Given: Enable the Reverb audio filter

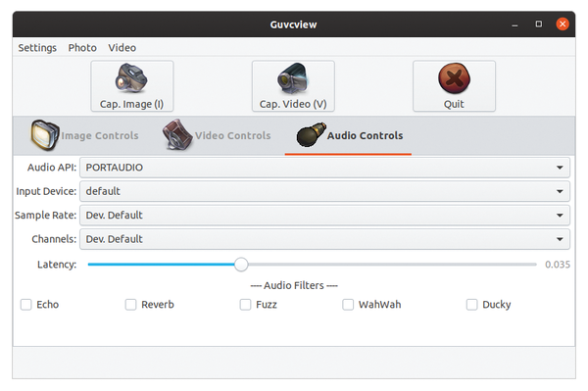Looking at the screenshot, I should pyautogui.click(x=130, y=305).
